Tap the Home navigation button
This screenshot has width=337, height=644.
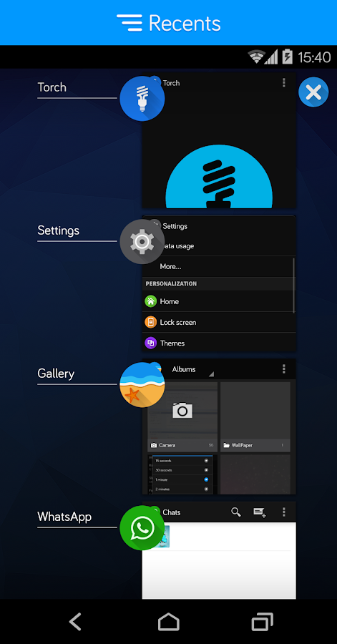coord(169,621)
